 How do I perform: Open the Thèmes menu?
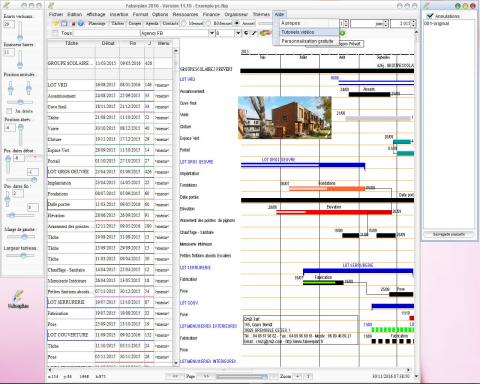click(261, 14)
